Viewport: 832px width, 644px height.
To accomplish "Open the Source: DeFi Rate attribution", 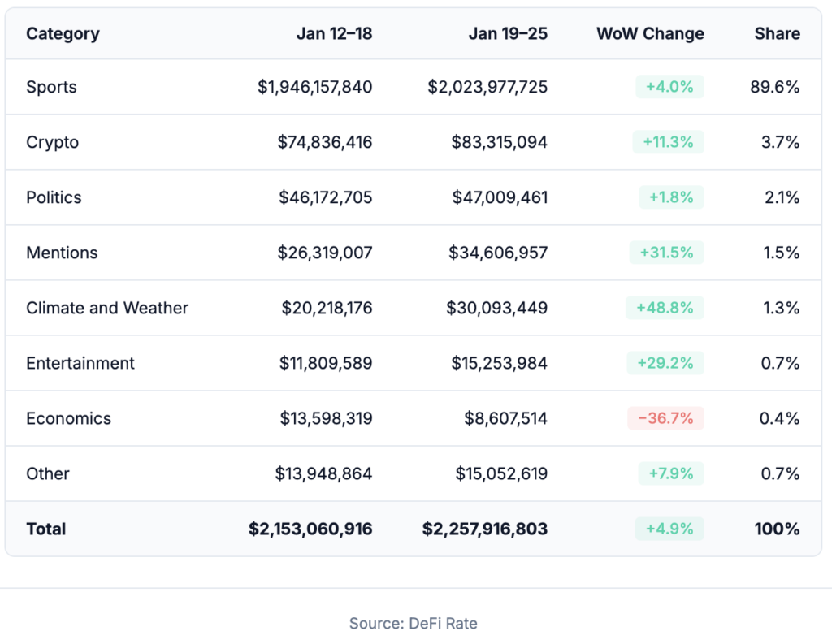I will click(x=414, y=624).
